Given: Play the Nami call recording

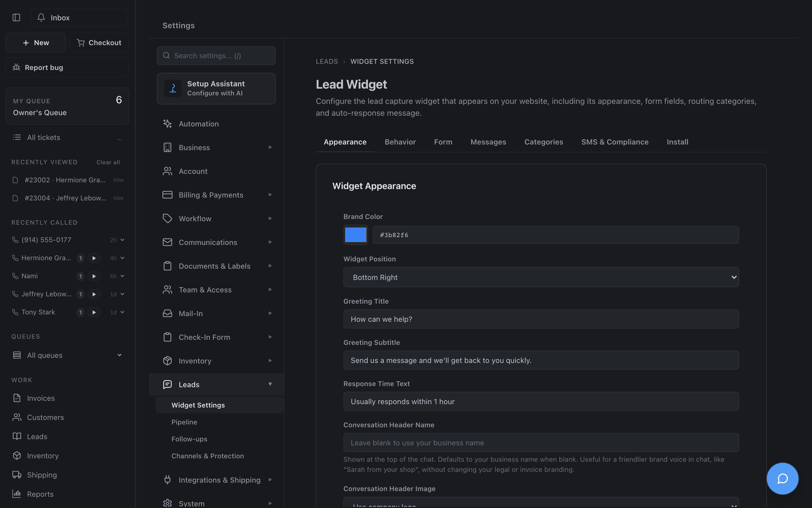Looking at the screenshot, I should (x=94, y=276).
